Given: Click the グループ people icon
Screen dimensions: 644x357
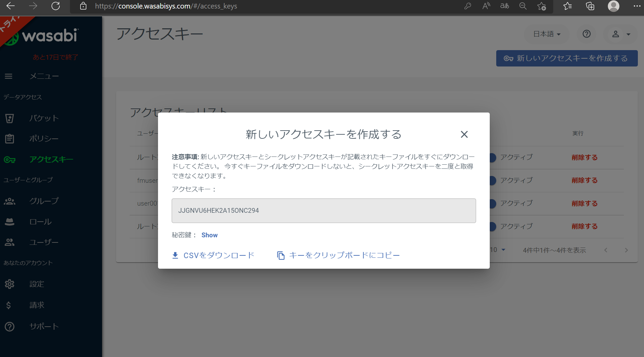Looking at the screenshot, I should click(x=10, y=201).
